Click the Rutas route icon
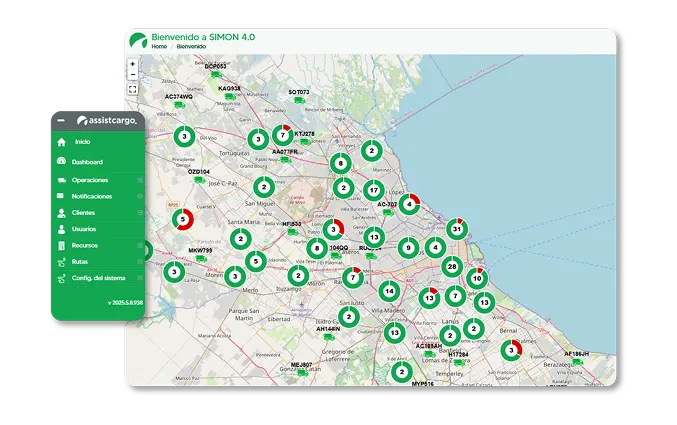Screen dimensions: 677x425 62,261
